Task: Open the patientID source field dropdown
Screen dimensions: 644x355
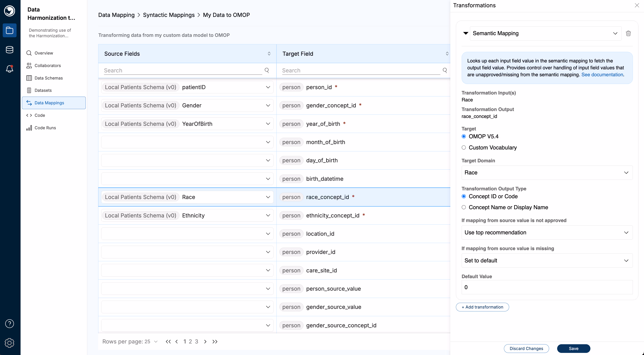Action: click(x=187, y=87)
